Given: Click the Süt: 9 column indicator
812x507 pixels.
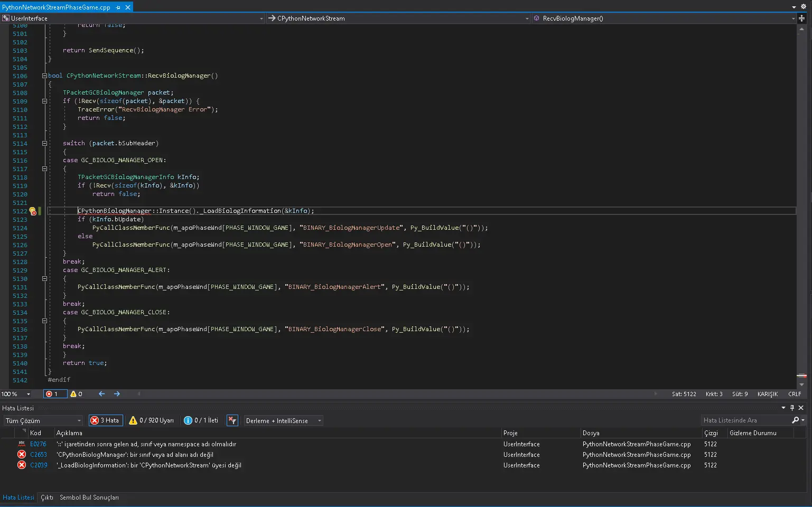Looking at the screenshot, I should pyautogui.click(x=740, y=394).
